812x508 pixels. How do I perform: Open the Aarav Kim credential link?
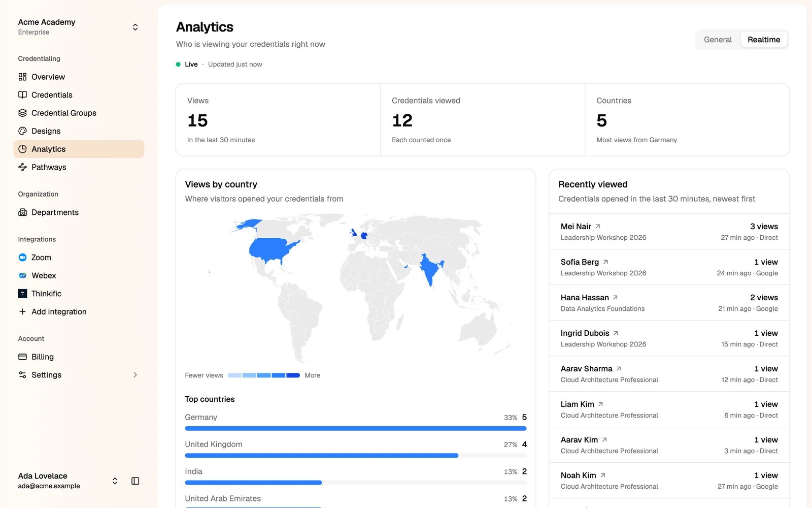(584, 440)
